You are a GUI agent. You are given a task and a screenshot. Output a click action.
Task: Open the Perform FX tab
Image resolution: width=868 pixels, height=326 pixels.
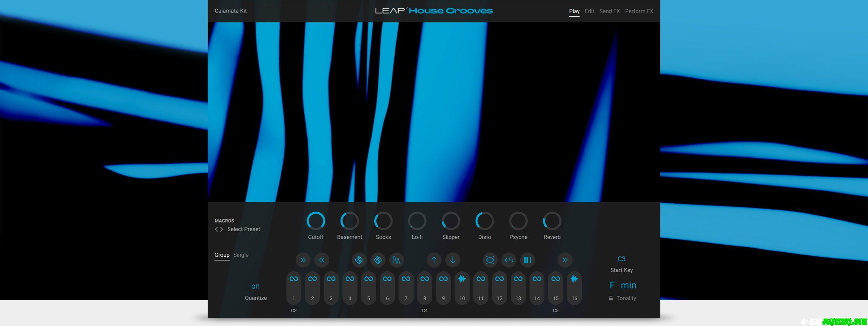tap(639, 11)
